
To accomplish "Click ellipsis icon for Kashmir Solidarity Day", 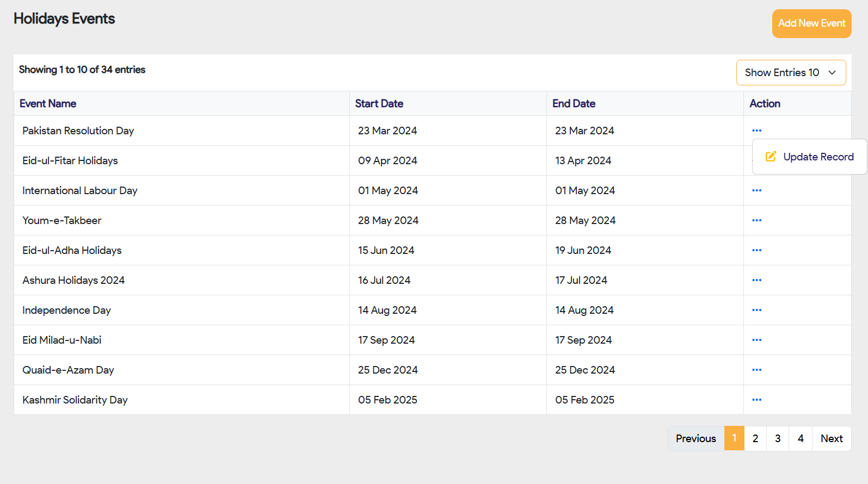I will (756, 400).
